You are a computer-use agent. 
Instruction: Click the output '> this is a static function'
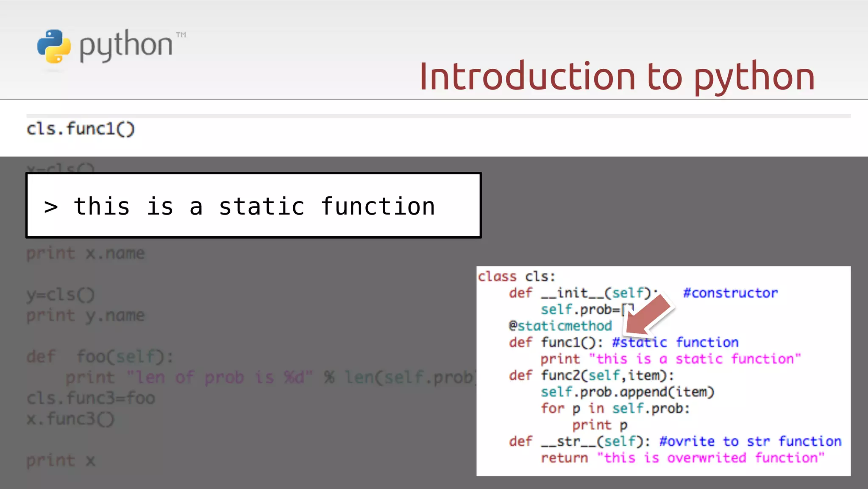pyautogui.click(x=239, y=207)
